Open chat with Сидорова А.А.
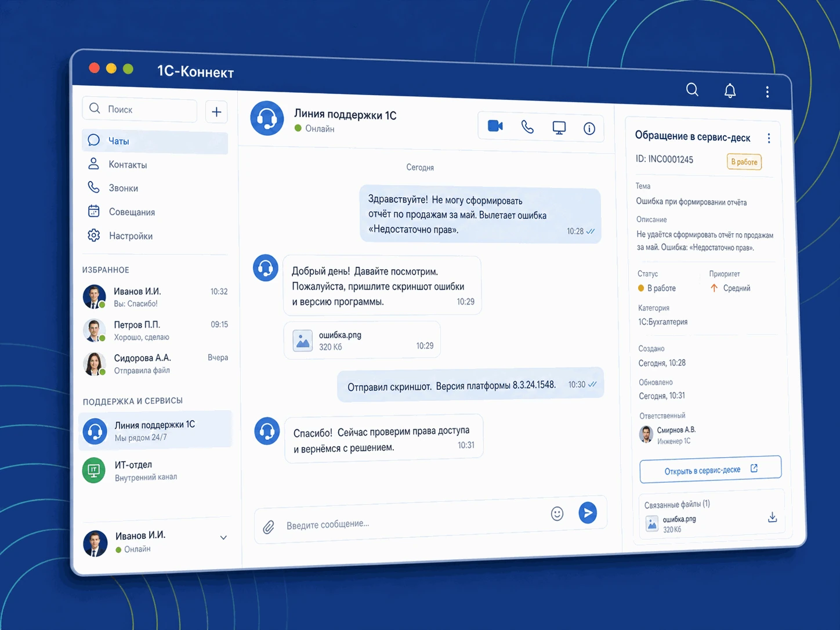 (x=155, y=364)
